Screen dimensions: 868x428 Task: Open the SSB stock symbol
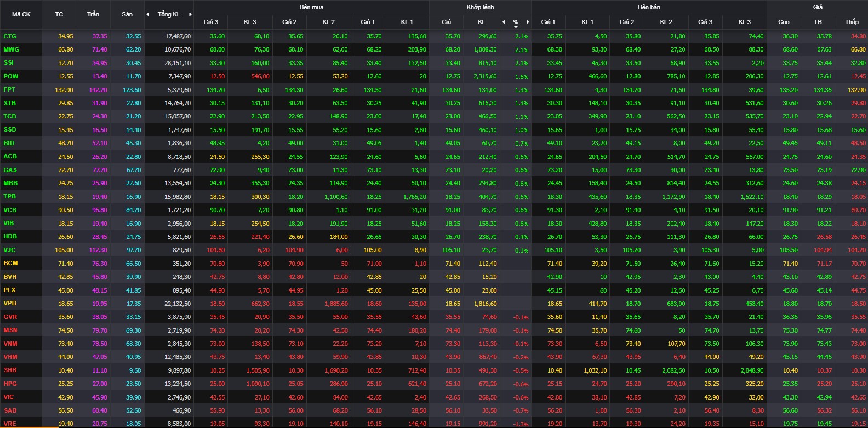click(10, 129)
